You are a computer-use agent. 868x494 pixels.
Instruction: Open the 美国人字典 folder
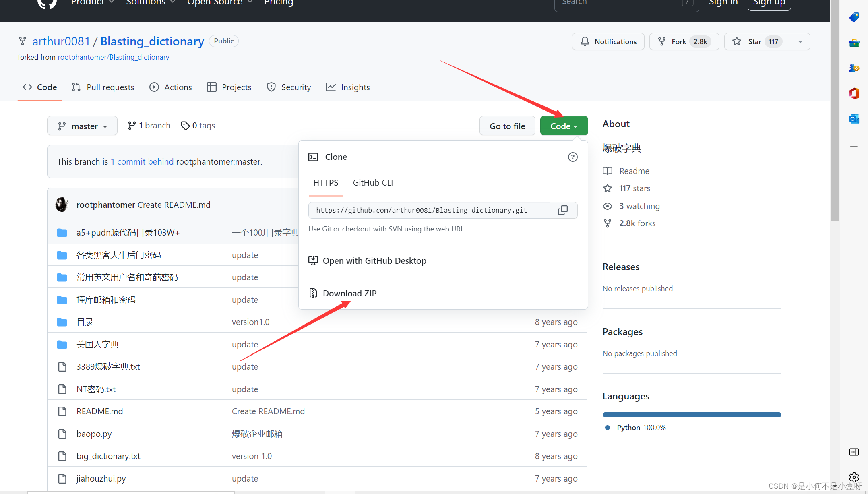click(97, 344)
